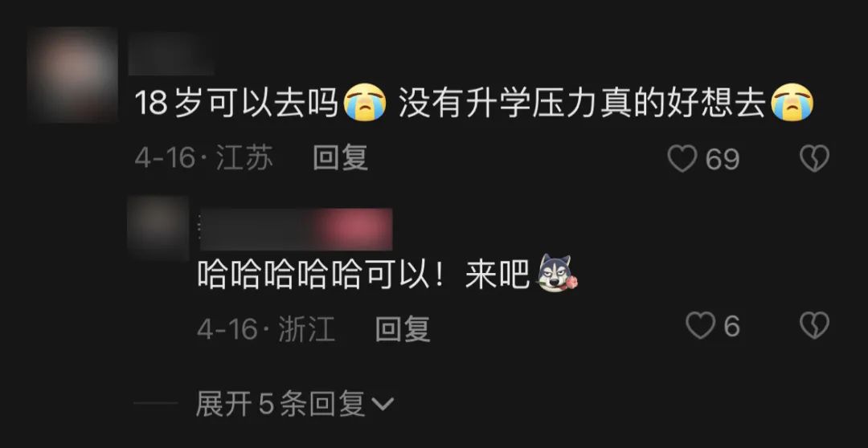Open the top commenter's blurred username
The image size is (868, 448).
pos(172,54)
